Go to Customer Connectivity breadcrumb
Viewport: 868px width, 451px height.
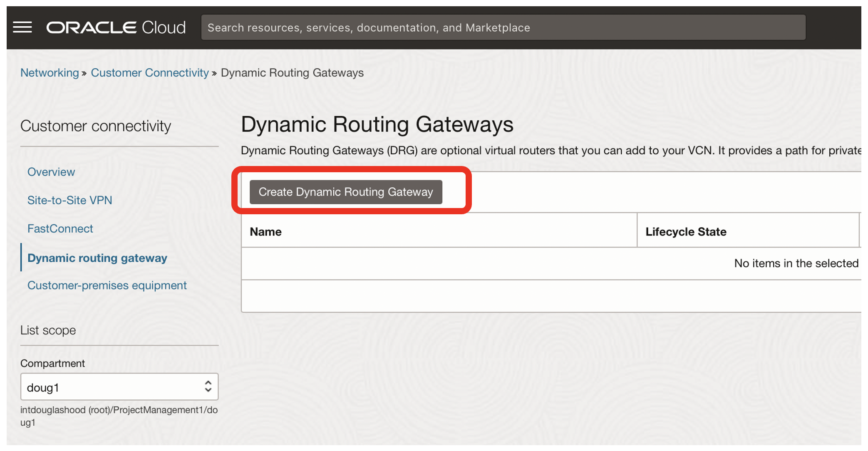pos(150,73)
